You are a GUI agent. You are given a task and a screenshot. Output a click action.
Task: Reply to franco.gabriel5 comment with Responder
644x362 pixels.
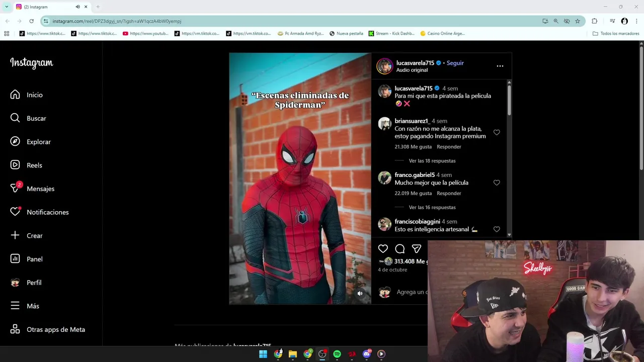tap(449, 193)
